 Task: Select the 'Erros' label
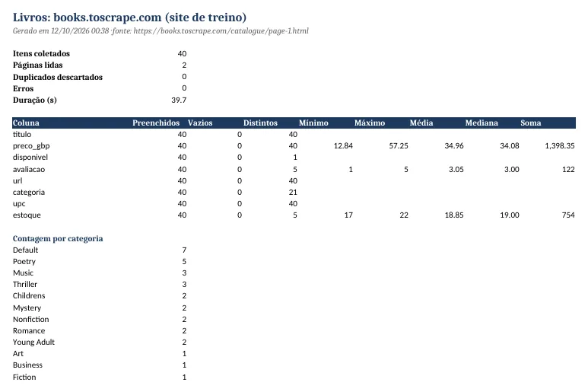[x=24, y=88]
